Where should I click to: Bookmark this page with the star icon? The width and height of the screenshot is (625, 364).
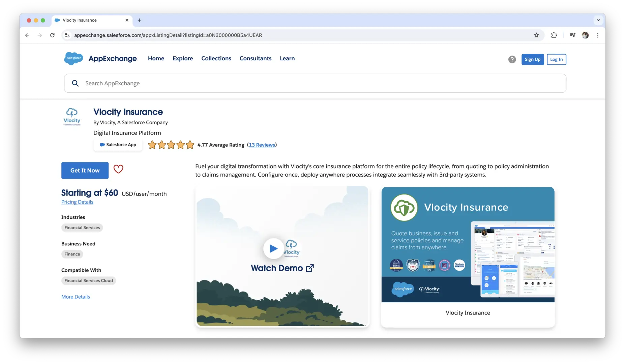[x=536, y=35]
